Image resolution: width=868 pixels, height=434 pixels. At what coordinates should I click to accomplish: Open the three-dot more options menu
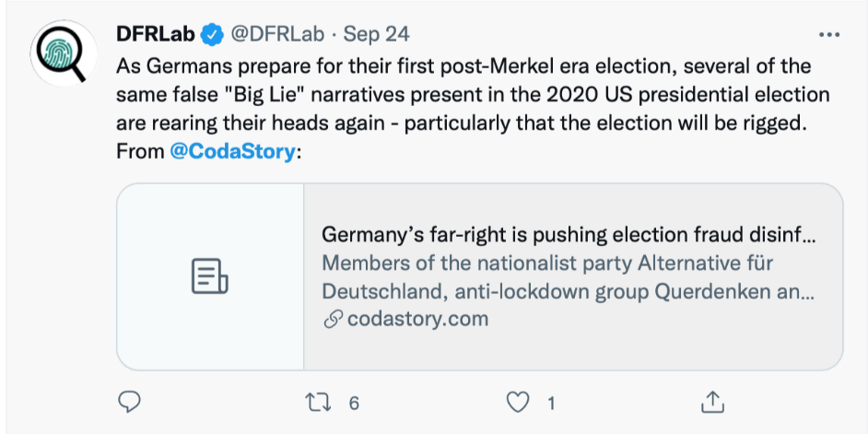click(x=828, y=35)
